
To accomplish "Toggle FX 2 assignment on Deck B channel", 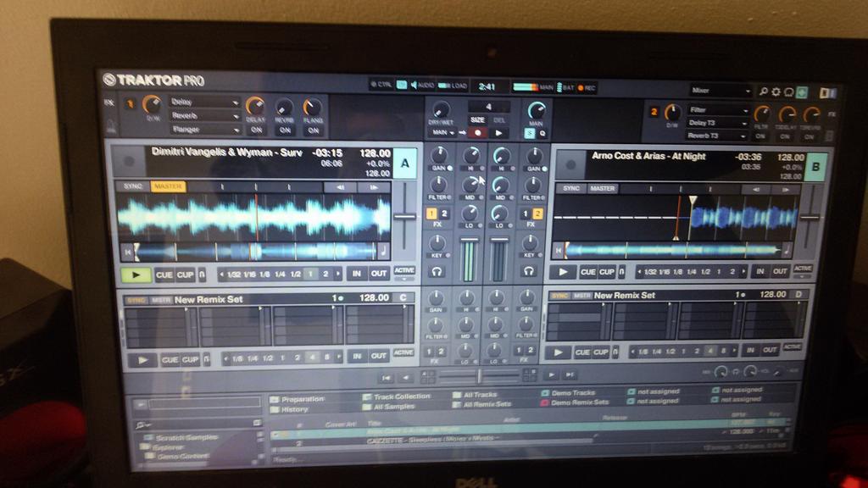I will click(537, 213).
